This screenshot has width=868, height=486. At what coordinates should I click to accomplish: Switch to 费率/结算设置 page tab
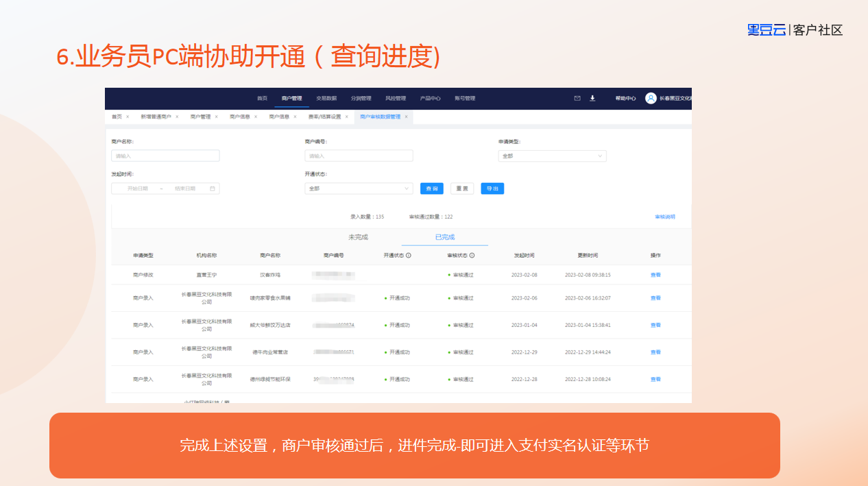(x=324, y=117)
